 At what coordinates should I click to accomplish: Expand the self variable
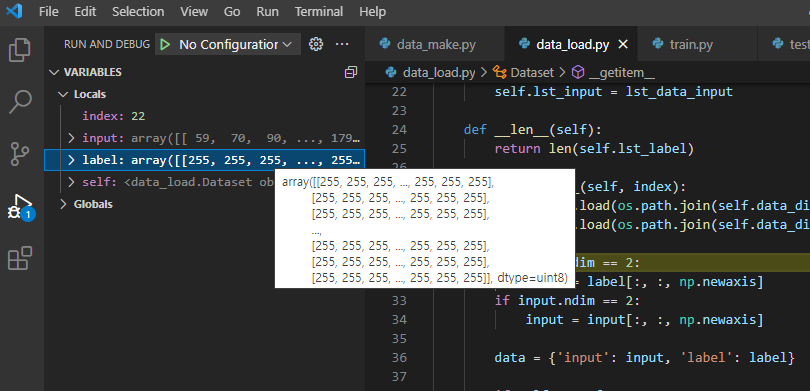pos(71,182)
